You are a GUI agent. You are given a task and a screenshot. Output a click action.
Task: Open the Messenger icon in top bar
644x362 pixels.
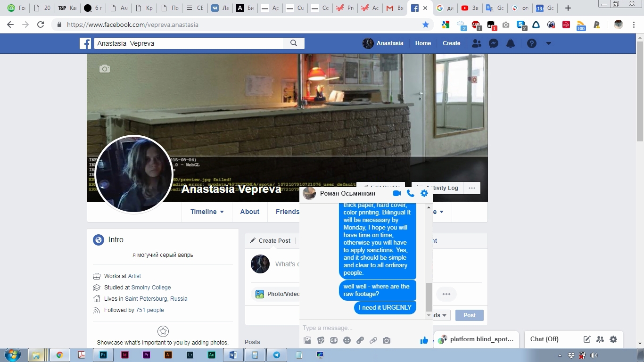tap(494, 43)
